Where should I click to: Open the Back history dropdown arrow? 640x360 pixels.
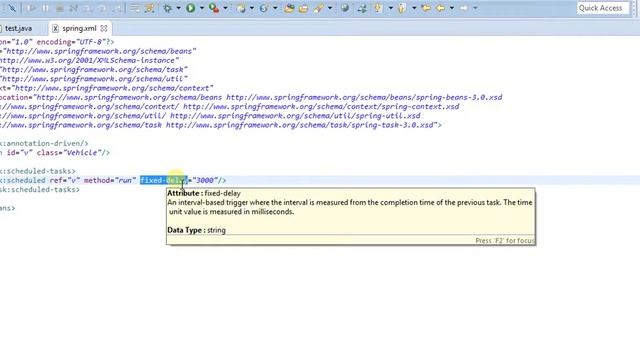click(452, 8)
